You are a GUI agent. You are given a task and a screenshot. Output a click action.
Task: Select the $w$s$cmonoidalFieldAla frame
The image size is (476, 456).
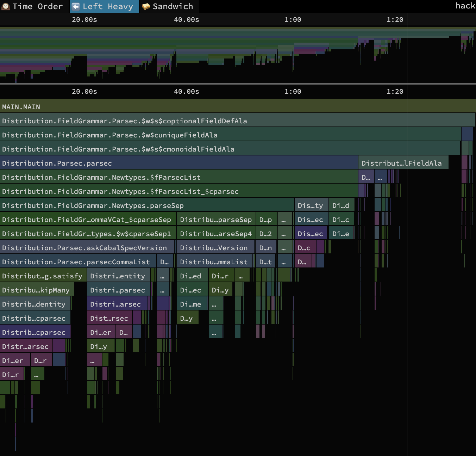118,149
